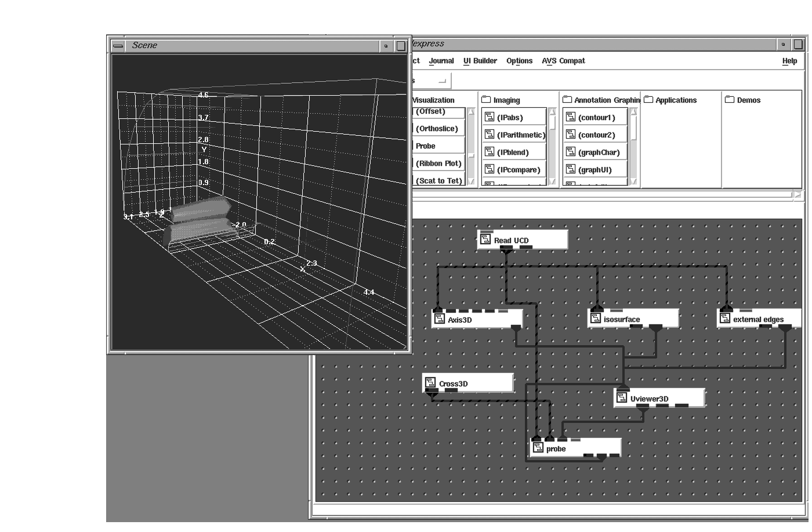Viewport: 812px width, 532px height.
Task: Pick the (IPabs) module icon in Imaging
Action: [x=489, y=117]
